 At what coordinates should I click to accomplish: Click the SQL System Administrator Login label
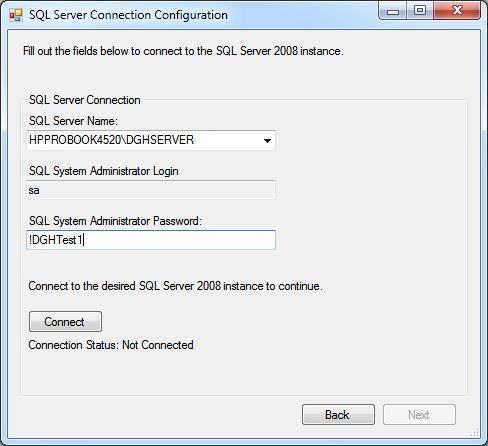coord(104,171)
